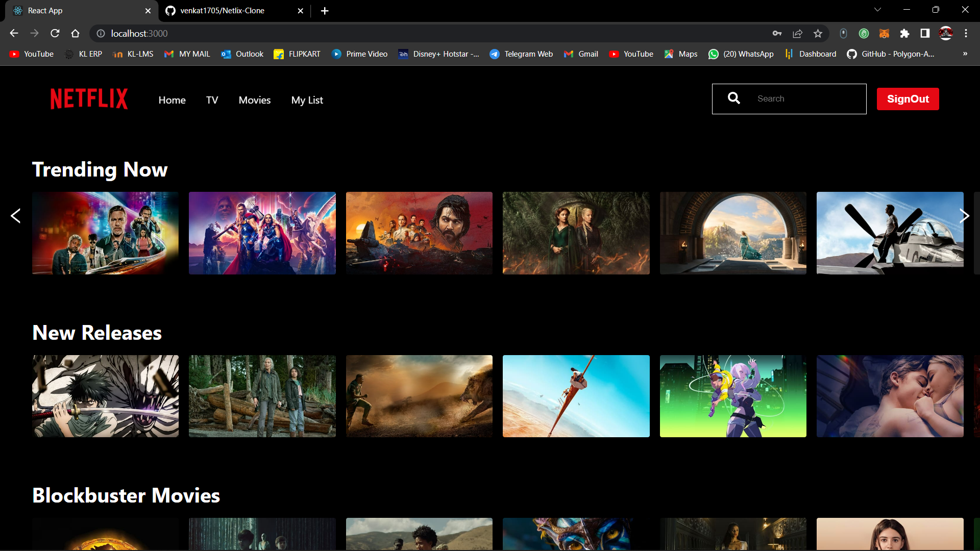Select the fighter plane pilot poster

[x=890, y=233]
